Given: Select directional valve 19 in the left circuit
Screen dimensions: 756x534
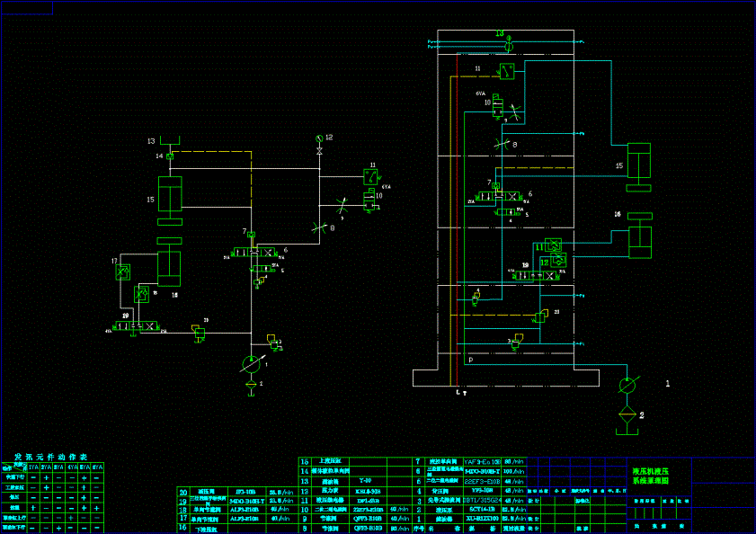Looking at the screenshot, I should pyautogui.click(x=138, y=326).
